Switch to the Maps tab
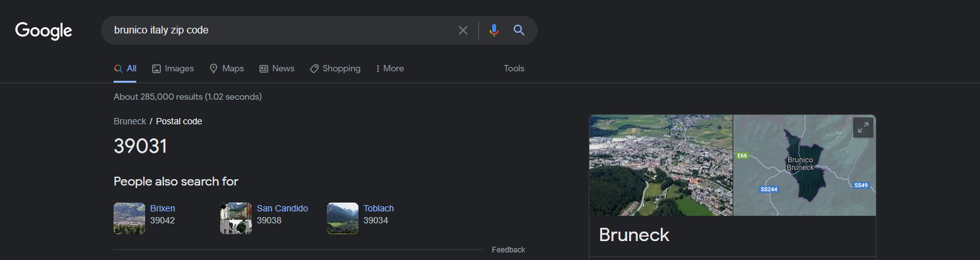Viewport: 980px width, 260px height. [x=227, y=68]
